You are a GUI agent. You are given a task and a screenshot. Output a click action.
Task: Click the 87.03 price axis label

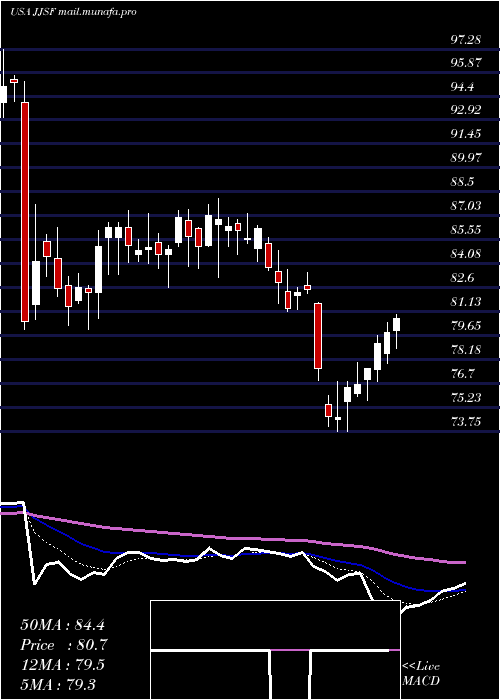tap(466, 206)
